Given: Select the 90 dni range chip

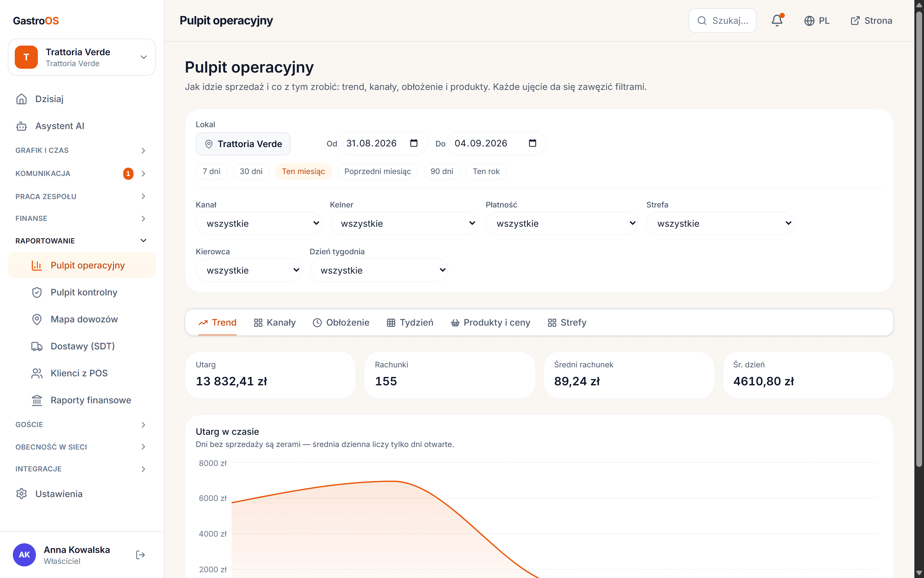Looking at the screenshot, I should click(442, 171).
